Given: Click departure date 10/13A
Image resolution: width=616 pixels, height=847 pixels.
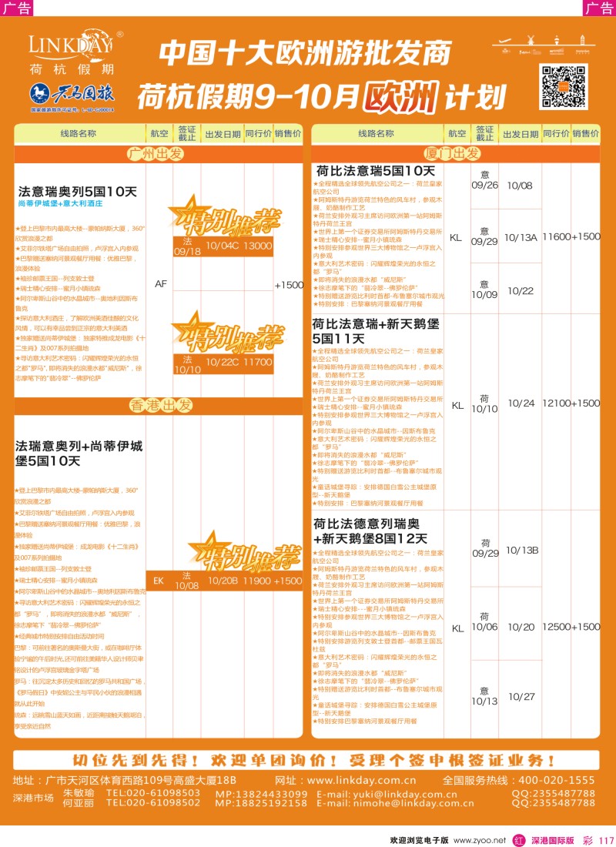Looking at the screenshot, I should [x=521, y=237].
